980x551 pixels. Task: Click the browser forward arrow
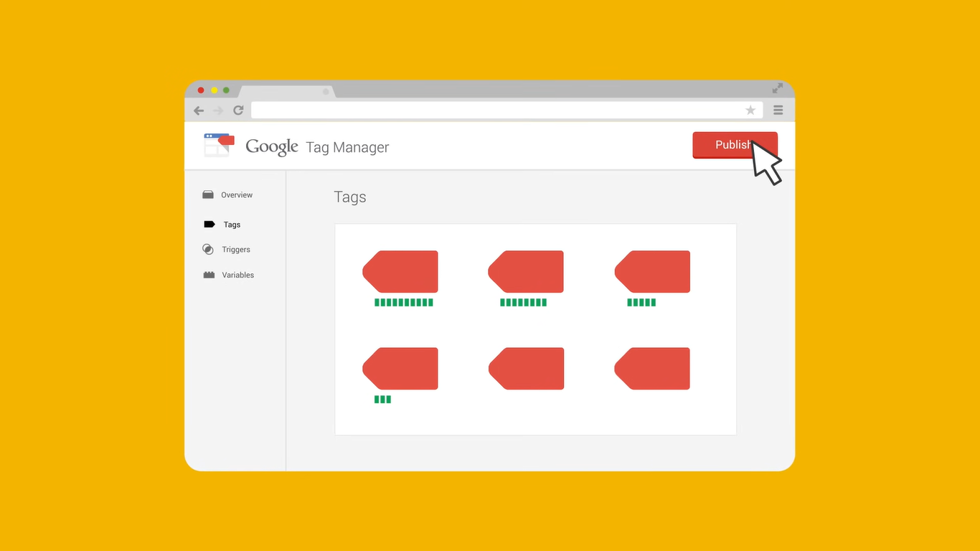[x=218, y=110]
